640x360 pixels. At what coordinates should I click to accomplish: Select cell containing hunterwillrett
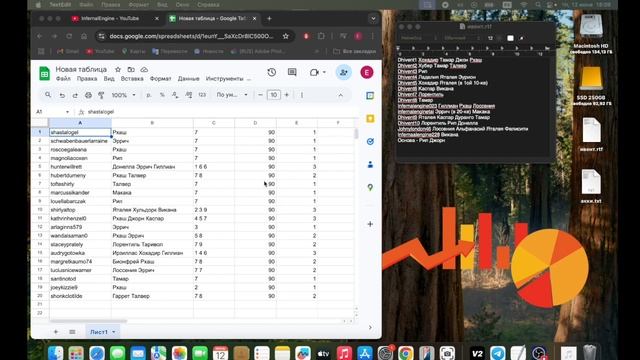[x=80, y=167]
